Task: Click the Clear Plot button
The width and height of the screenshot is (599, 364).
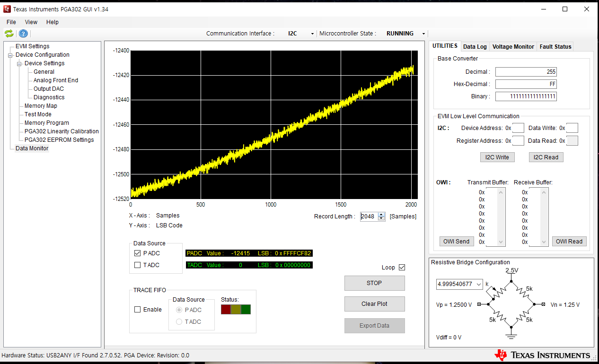Action: point(374,303)
